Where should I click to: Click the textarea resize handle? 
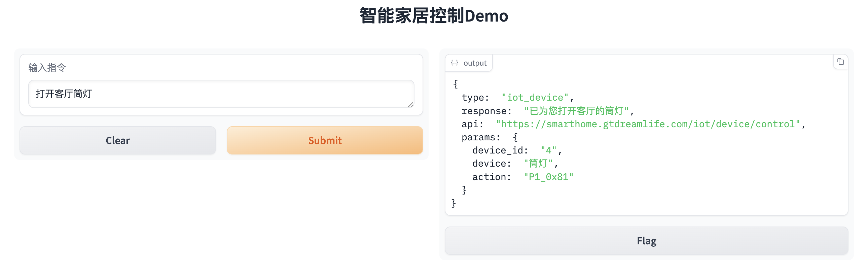[410, 104]
